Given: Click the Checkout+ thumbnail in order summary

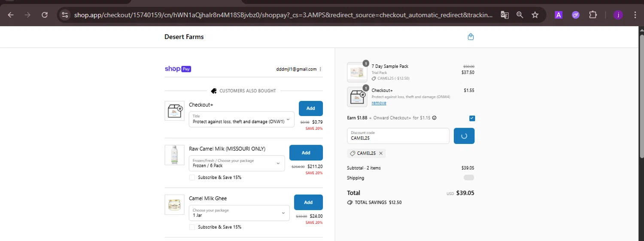Looking at the screenshot, I should tap(357, 97).
